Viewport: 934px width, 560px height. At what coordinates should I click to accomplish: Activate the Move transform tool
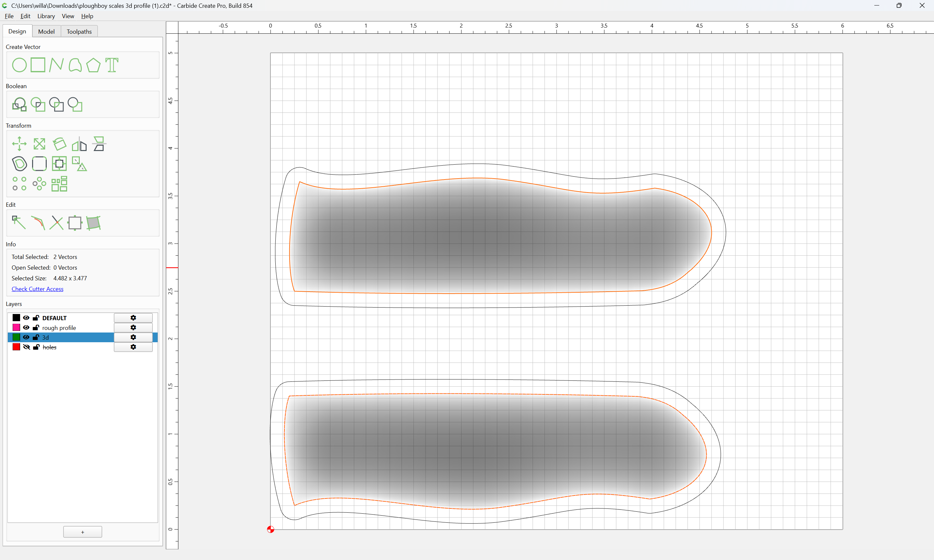coord(19,144)
